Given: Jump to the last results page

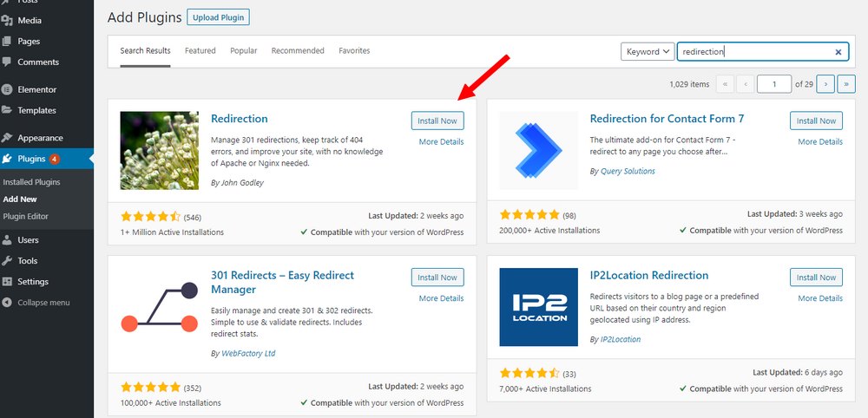Looking at the screenshot, I should click(845, 84).
